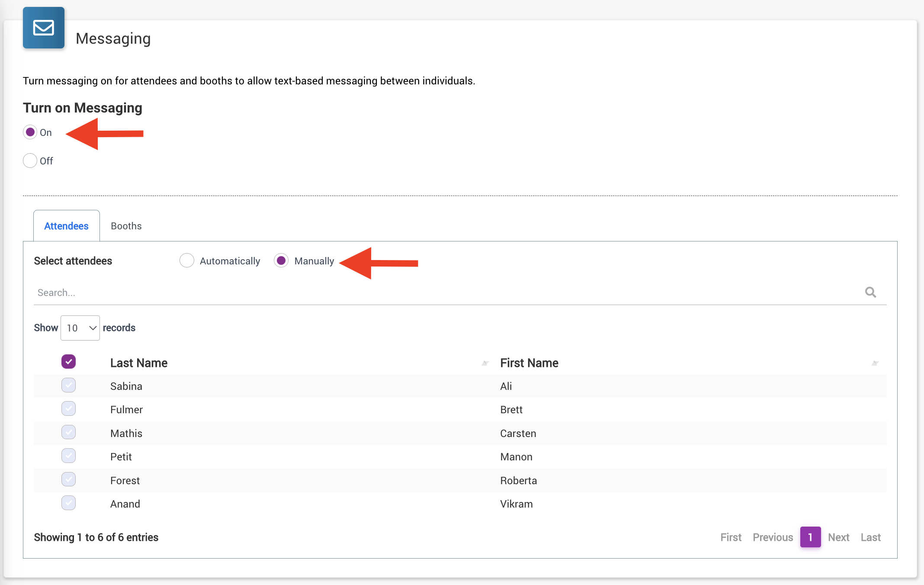Toggle checkbox for Forest row
924x585 pixels.
68,479
